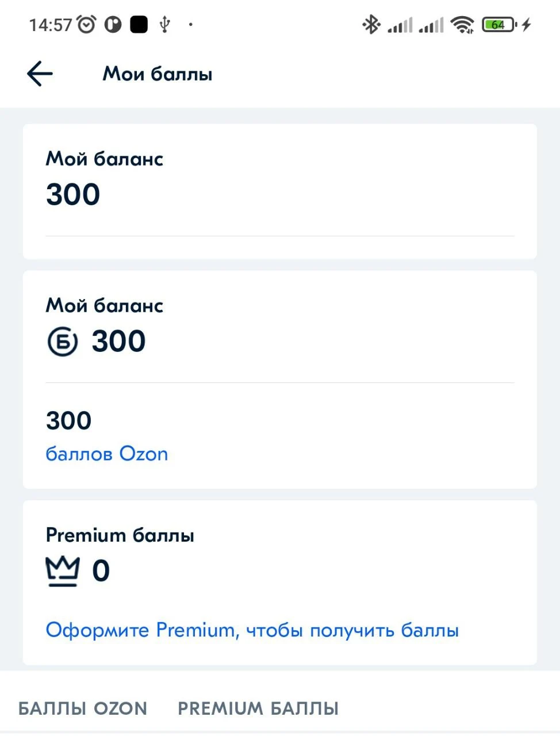
Task: Tap the charging bolt icon
Action: tap(527, 24)
